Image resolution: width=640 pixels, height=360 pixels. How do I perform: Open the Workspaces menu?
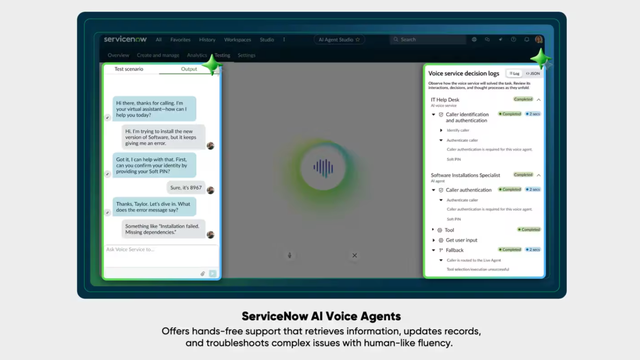pos(238,40)
